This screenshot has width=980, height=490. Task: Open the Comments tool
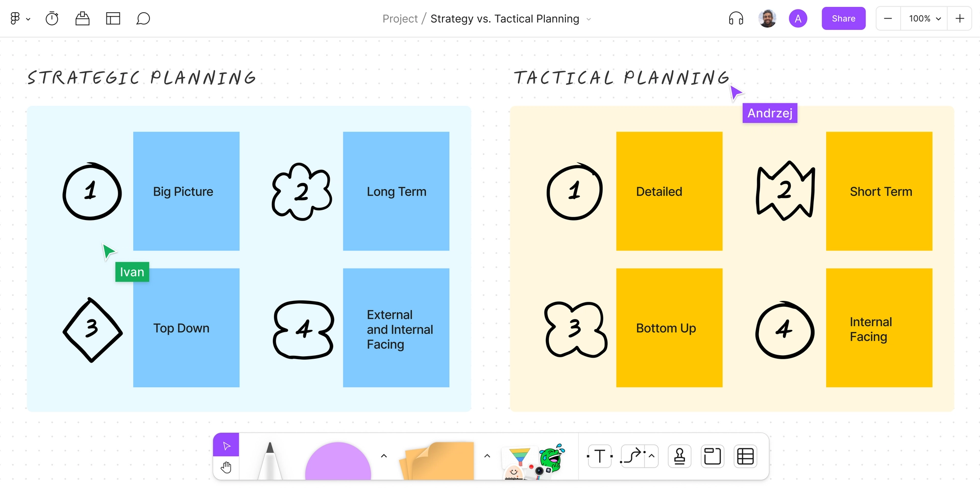[x=144, y=18]
